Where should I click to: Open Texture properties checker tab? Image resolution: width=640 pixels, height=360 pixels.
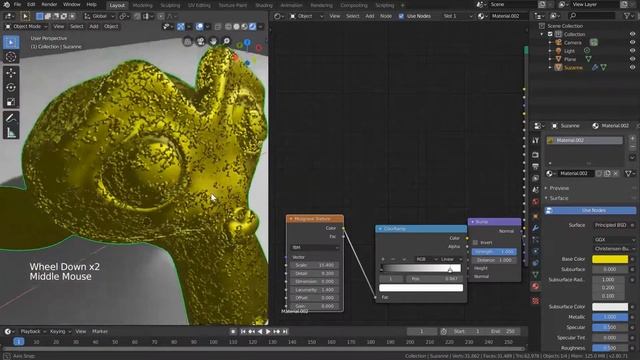[535, 301]
